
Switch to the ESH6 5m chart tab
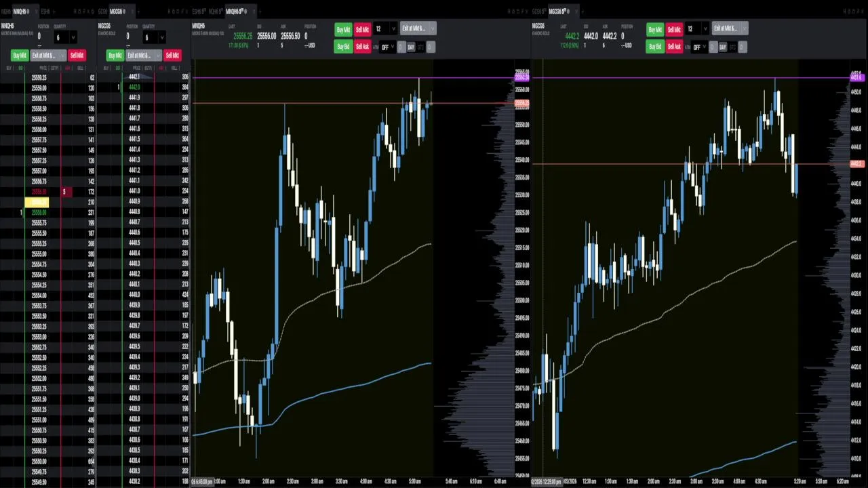click(x=199, y=12)
